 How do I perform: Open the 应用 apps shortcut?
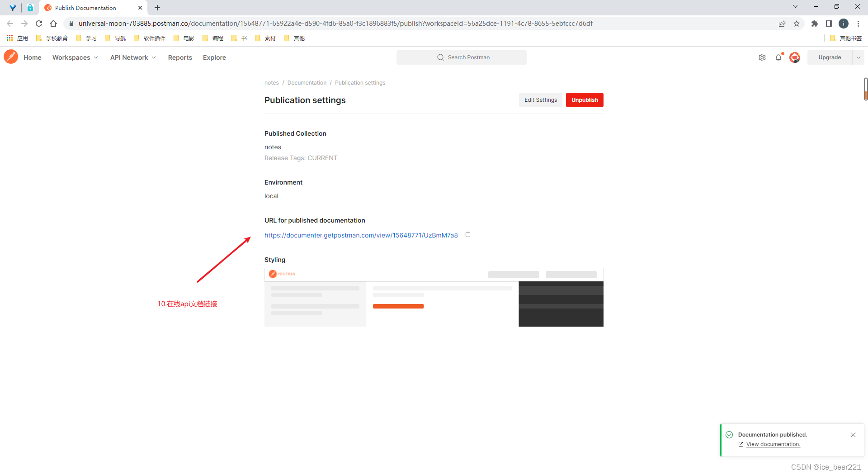tap(17, 38)
